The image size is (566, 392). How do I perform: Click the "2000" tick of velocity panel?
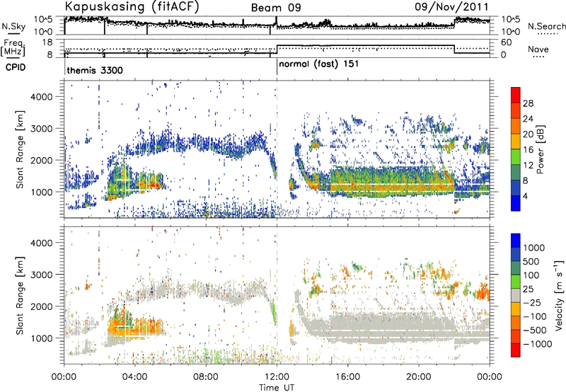[41, 306]
